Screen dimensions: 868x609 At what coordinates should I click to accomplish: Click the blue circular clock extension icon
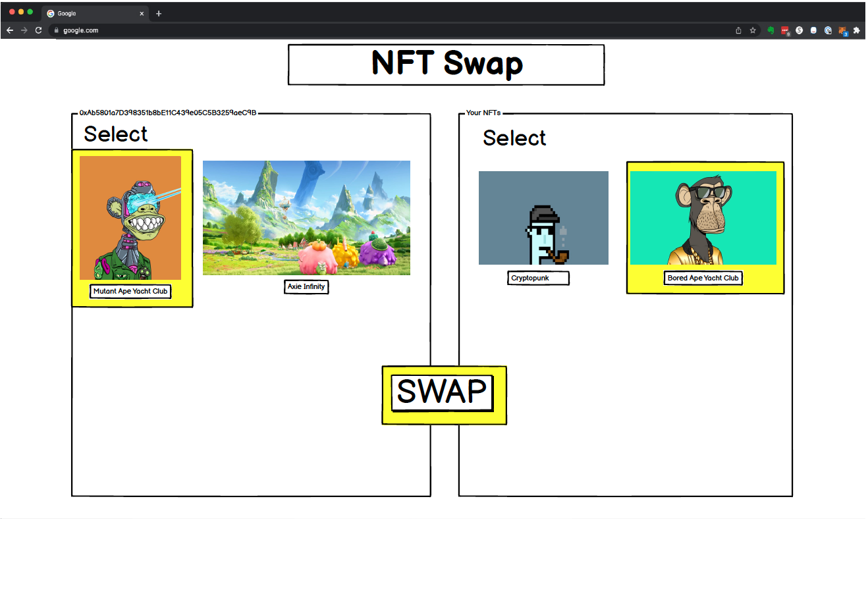(x=828, y=30)
